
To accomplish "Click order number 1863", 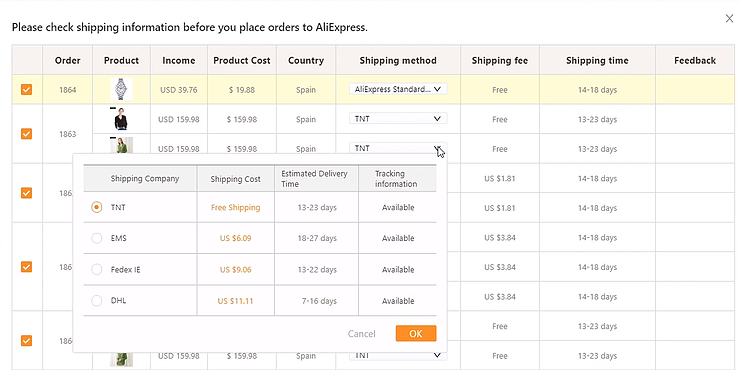I will coord(67,134).
